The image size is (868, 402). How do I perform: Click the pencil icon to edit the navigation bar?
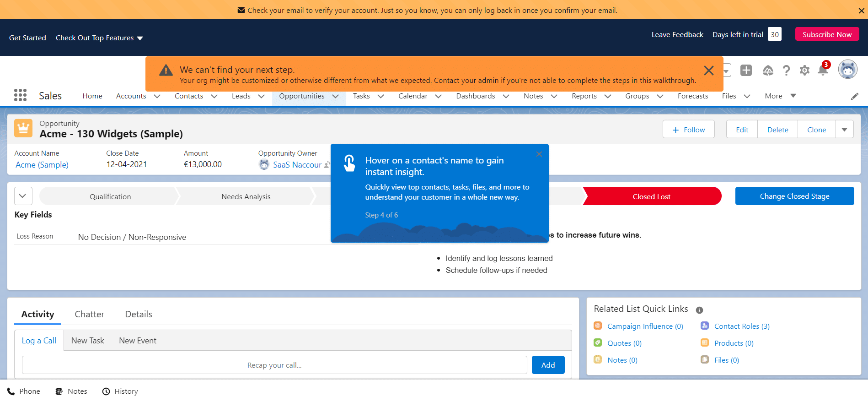[854, 96]
